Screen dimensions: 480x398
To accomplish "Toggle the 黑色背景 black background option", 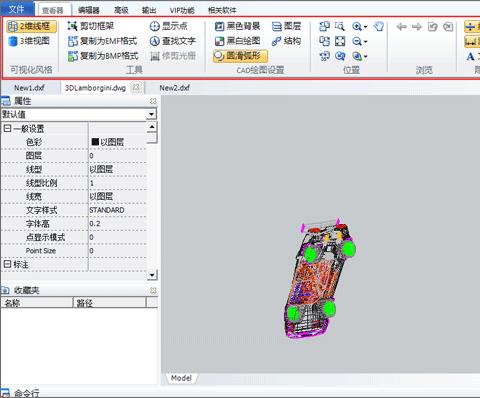I will [x=237, y=26].
